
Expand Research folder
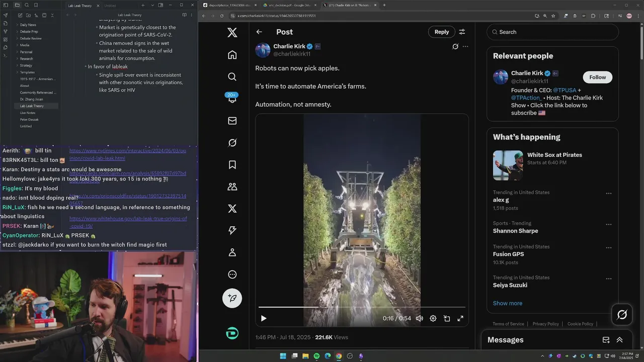coord(26,59)
